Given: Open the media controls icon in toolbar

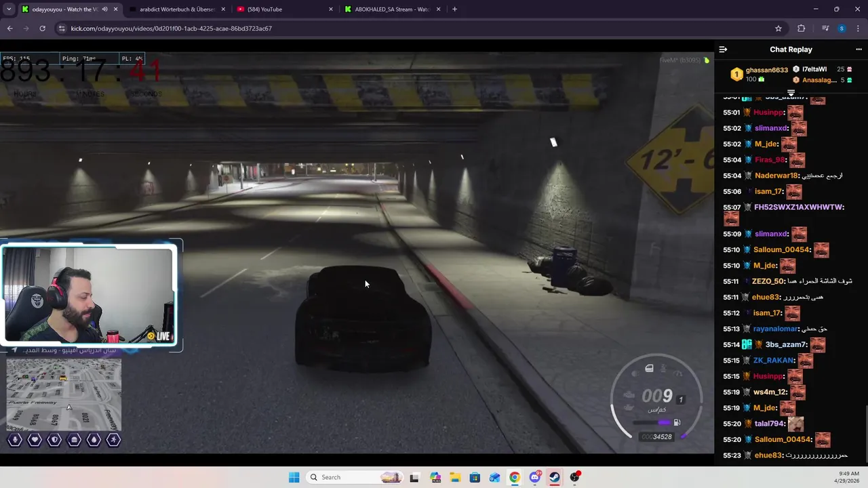Looking at the screenshot, I should point(825,28).
